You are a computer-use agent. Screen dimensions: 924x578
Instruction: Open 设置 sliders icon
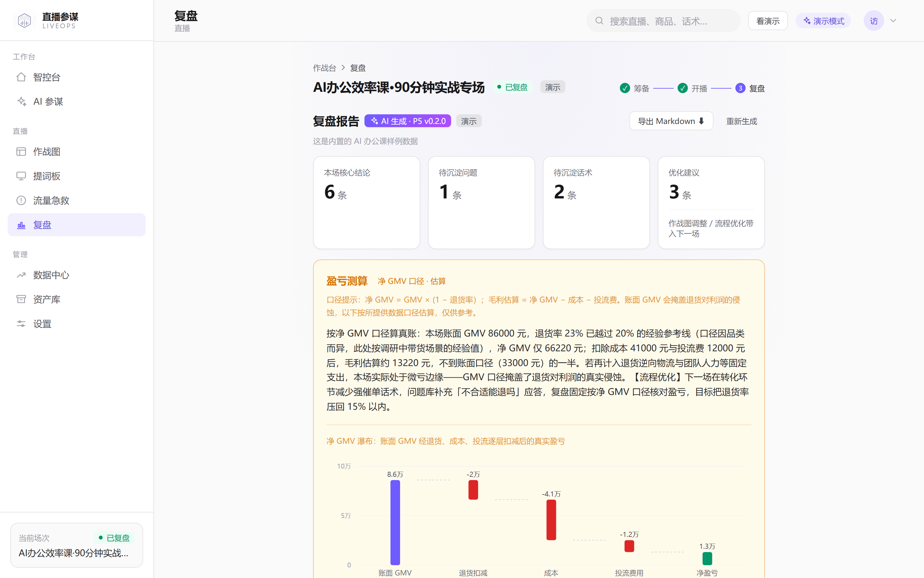tap(21, 324)
